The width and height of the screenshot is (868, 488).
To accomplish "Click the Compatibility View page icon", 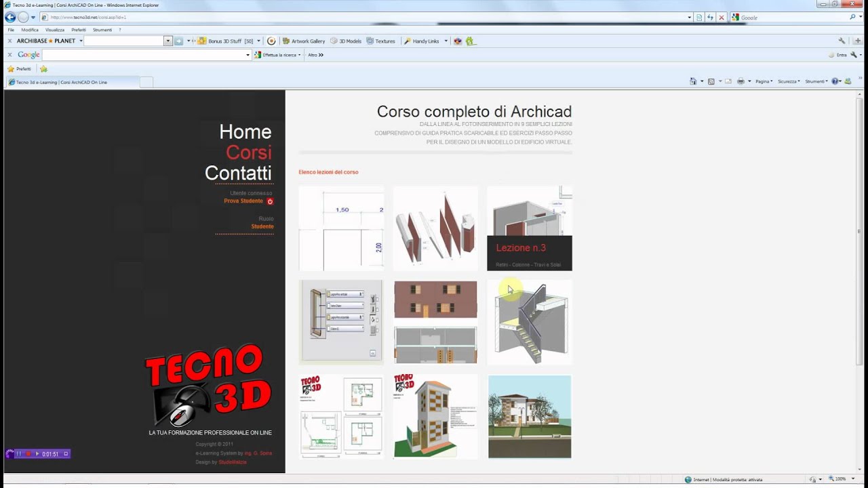I will 699,18.
